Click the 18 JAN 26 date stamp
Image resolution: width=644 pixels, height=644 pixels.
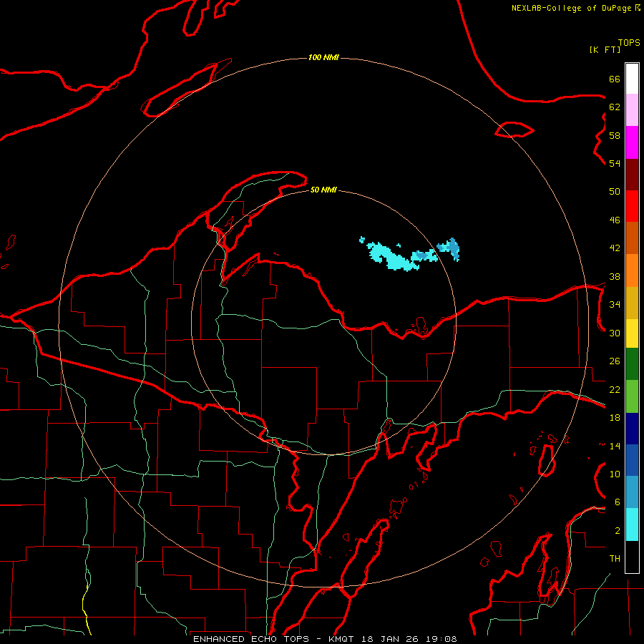coord(391,639)
